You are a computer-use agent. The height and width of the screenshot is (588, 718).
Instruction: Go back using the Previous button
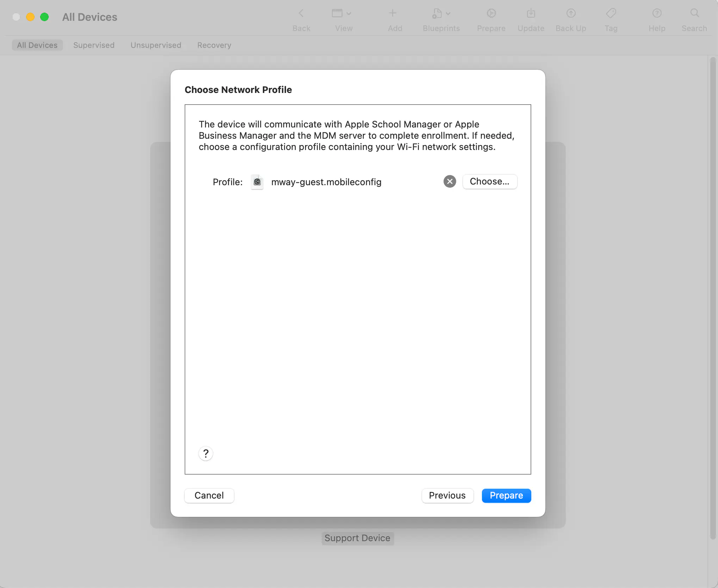[x=447, y=495]
